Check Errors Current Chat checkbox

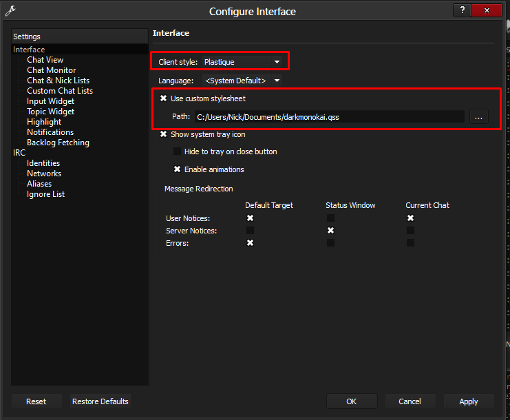coord(410,243)
